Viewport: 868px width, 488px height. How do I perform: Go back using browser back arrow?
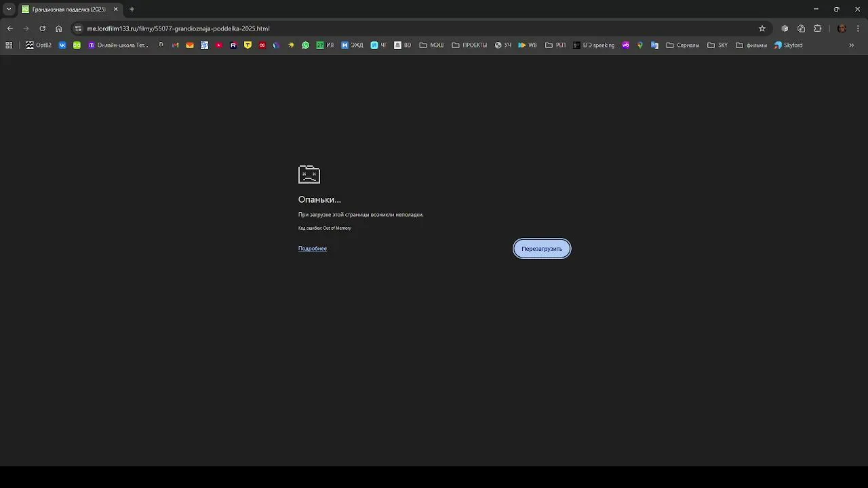[10, 28]
